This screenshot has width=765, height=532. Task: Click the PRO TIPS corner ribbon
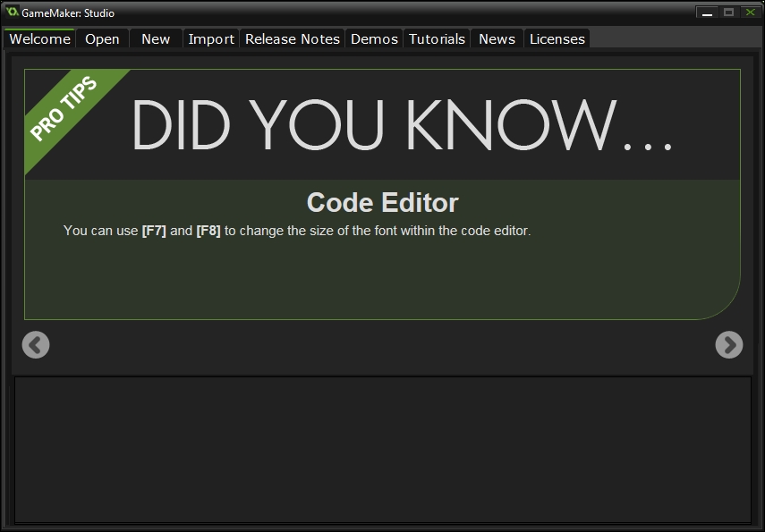(64, 109)
